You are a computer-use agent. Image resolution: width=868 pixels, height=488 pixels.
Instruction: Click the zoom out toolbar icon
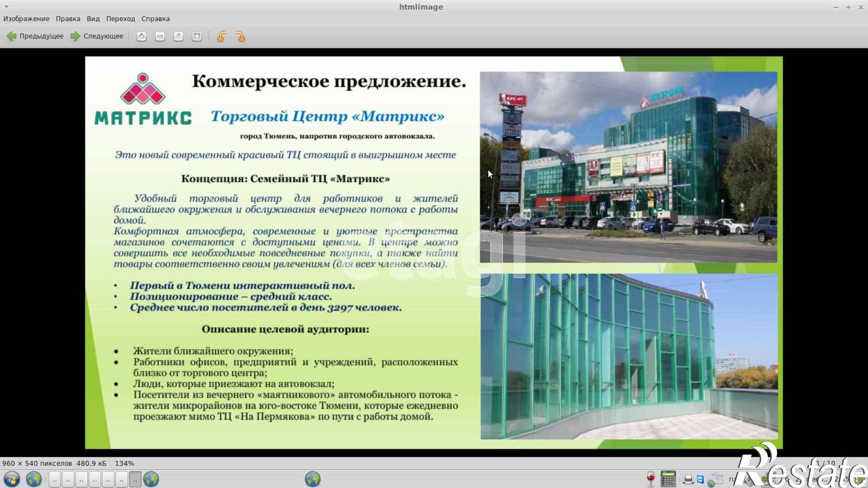pyautogui.click(x=160, y=36)
